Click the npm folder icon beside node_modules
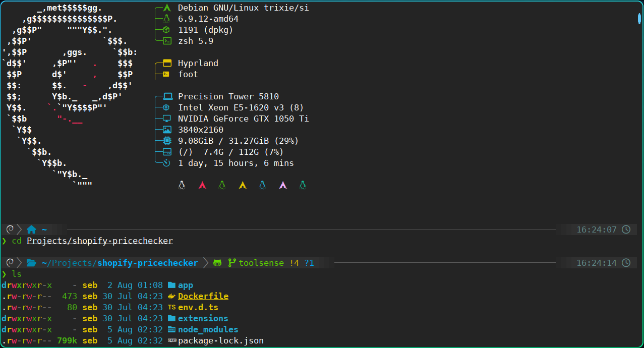 [171, 330]
